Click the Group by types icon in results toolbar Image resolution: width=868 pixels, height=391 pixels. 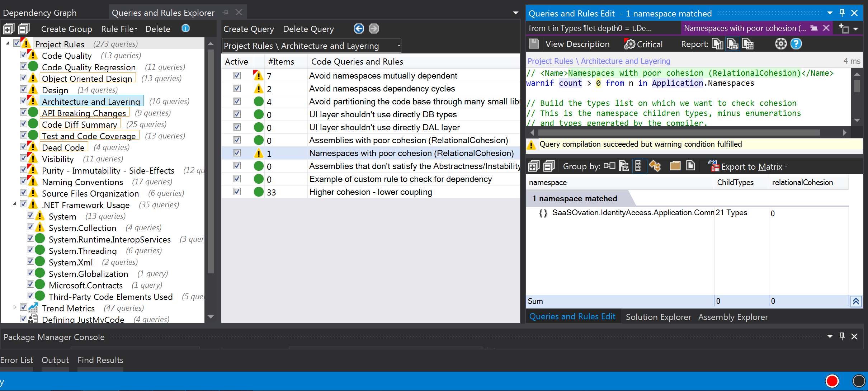coord(638,167)
